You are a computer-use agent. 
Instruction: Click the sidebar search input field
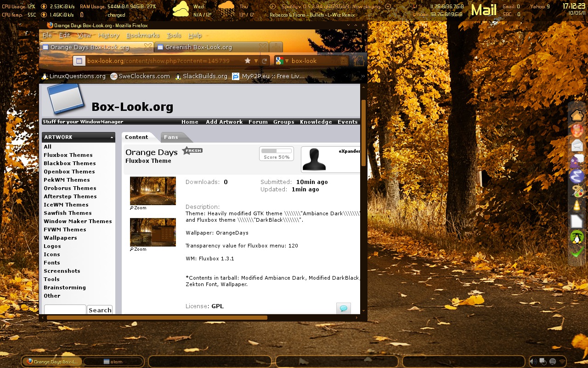click(x=65, y=310)
